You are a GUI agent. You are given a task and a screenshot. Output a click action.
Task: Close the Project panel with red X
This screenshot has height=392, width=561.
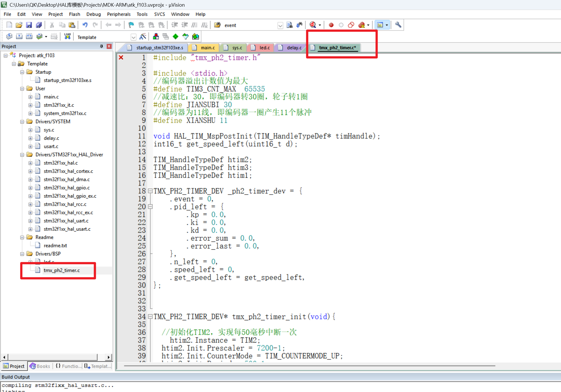point(109,46)
